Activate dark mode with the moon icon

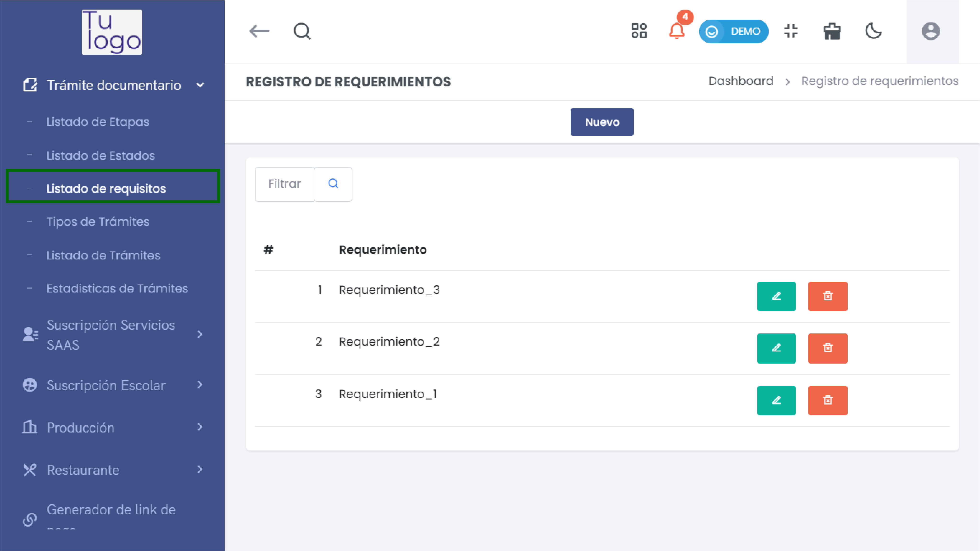point(873,32)
